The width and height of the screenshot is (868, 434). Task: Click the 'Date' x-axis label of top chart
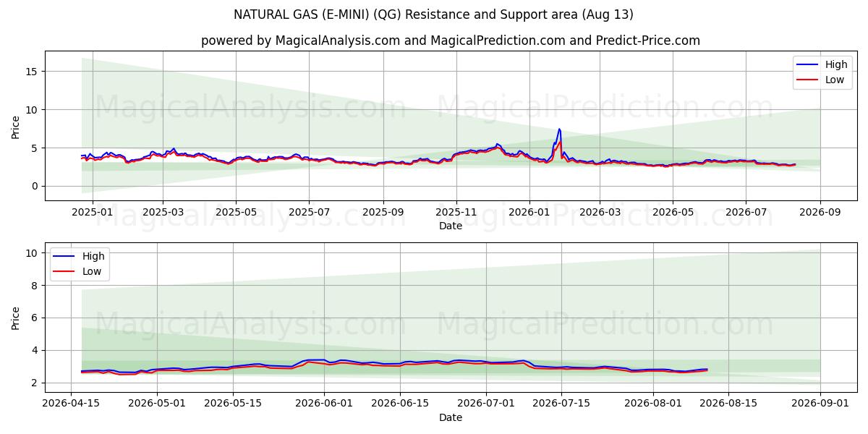coord(451,226)
